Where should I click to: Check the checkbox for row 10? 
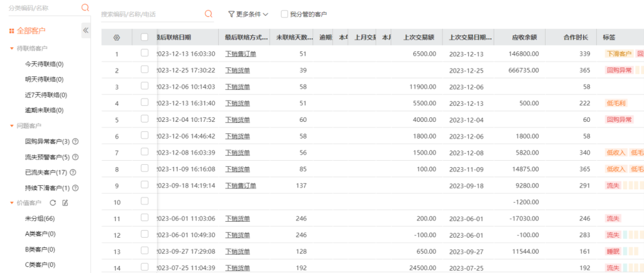point(144,201)
